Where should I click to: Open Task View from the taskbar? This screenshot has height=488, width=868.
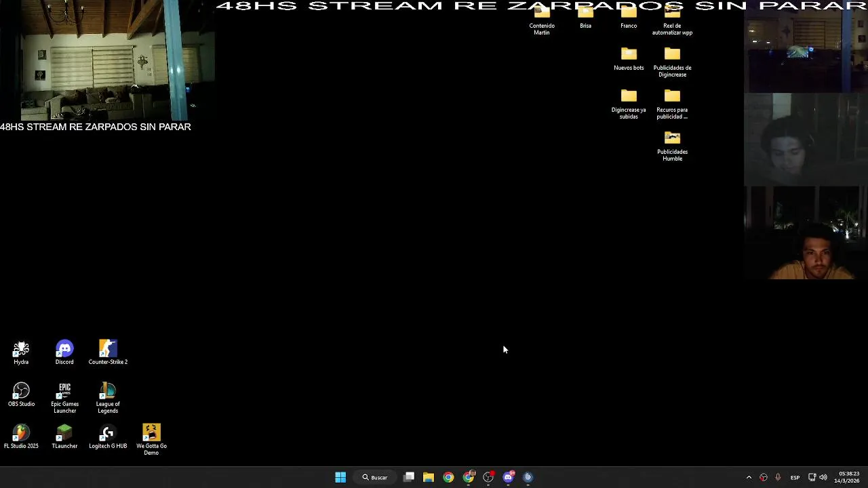tap(409, 477)
